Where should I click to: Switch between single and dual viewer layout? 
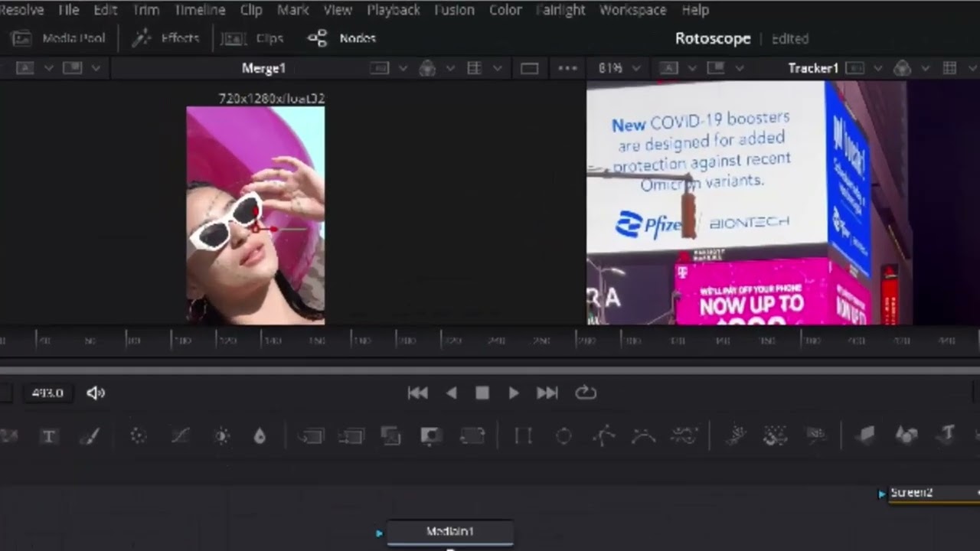530,68
